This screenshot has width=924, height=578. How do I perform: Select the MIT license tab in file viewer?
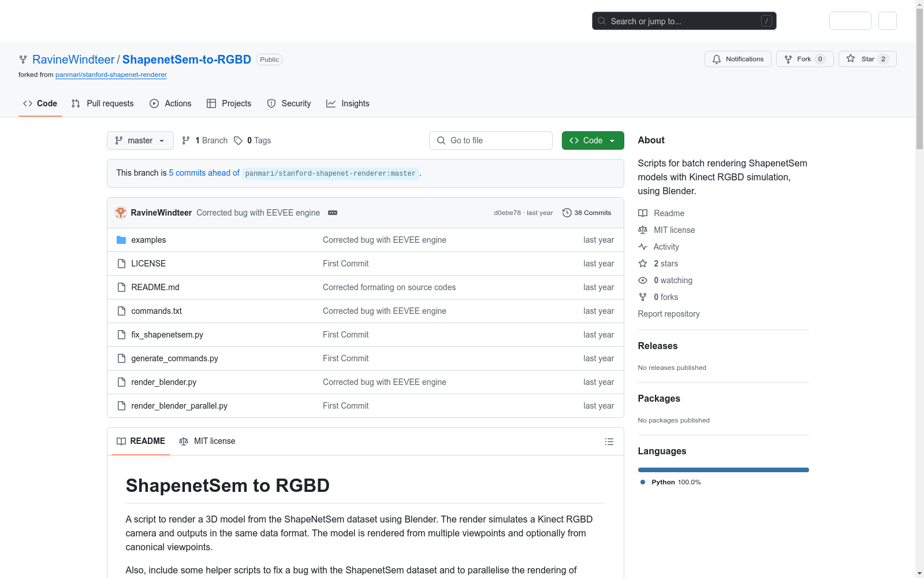click(x=207, y=441)
